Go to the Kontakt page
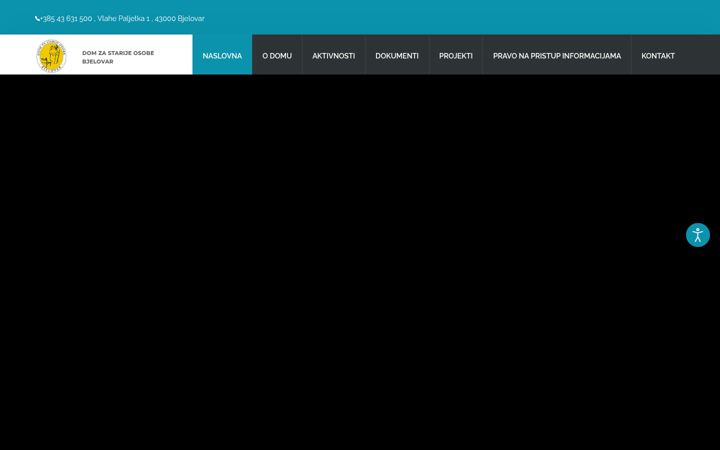 pos(658,55)
